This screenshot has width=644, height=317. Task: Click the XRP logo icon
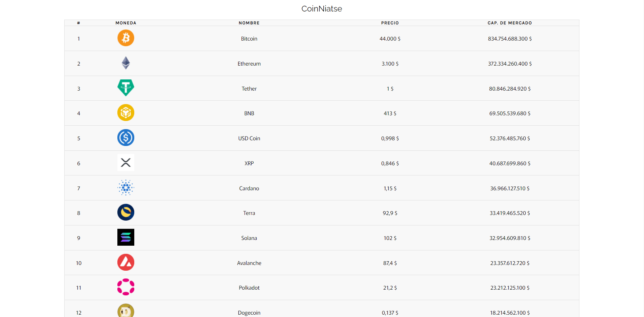(126, 163)
